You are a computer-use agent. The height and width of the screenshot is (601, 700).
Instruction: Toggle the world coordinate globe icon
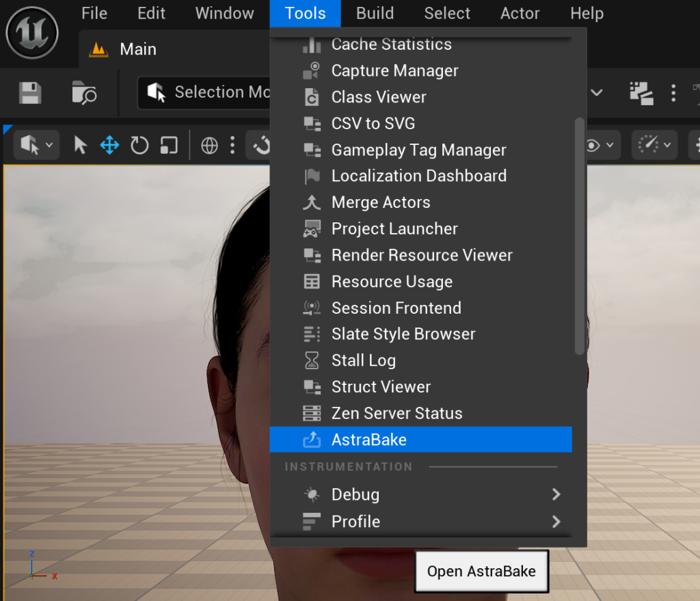[209, 145]
